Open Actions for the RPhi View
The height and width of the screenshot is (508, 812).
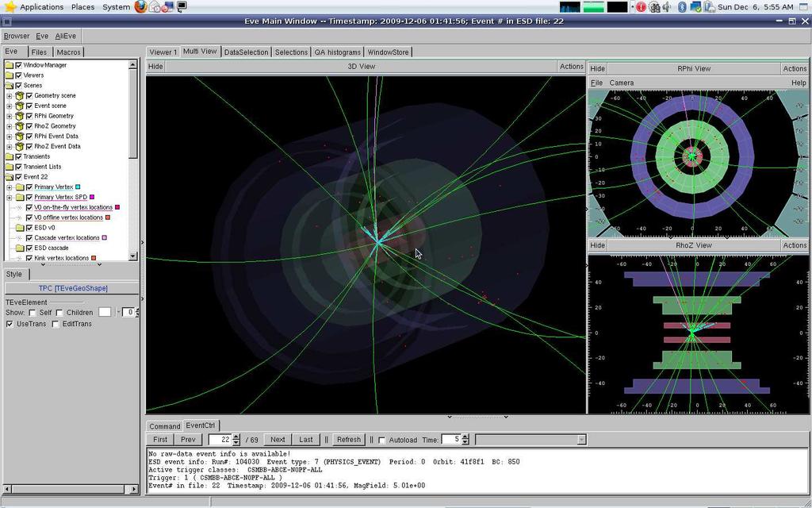pos(795,68)
